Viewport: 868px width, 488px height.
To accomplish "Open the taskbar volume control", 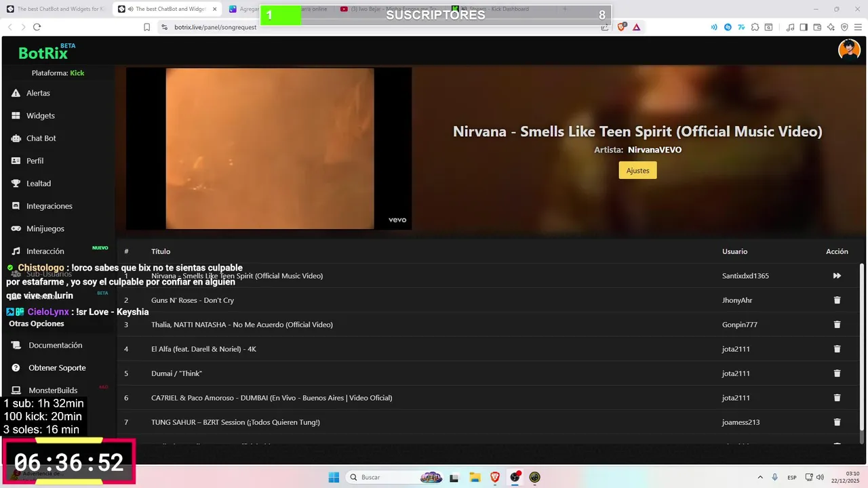I will [820, 477].
